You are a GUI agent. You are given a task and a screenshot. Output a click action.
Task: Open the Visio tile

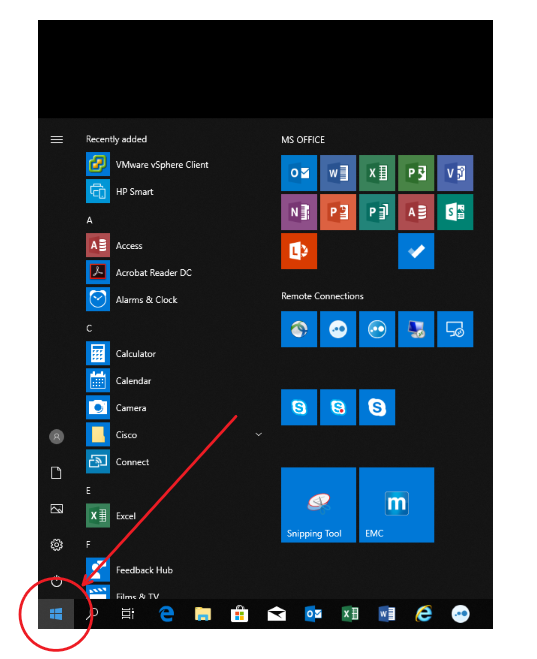click(455, 173)
